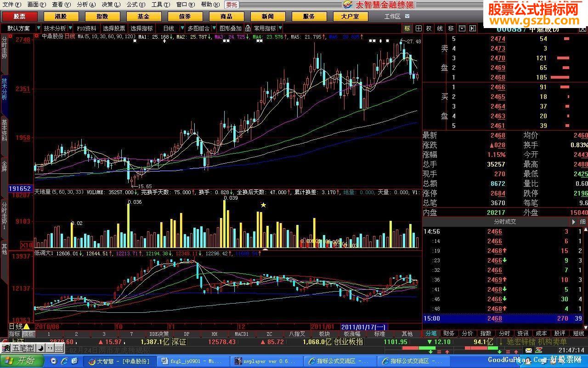Toggle the 模板 template button at bottom left
The width and height of the screenshot is (588, 368).
pos(28,333)
